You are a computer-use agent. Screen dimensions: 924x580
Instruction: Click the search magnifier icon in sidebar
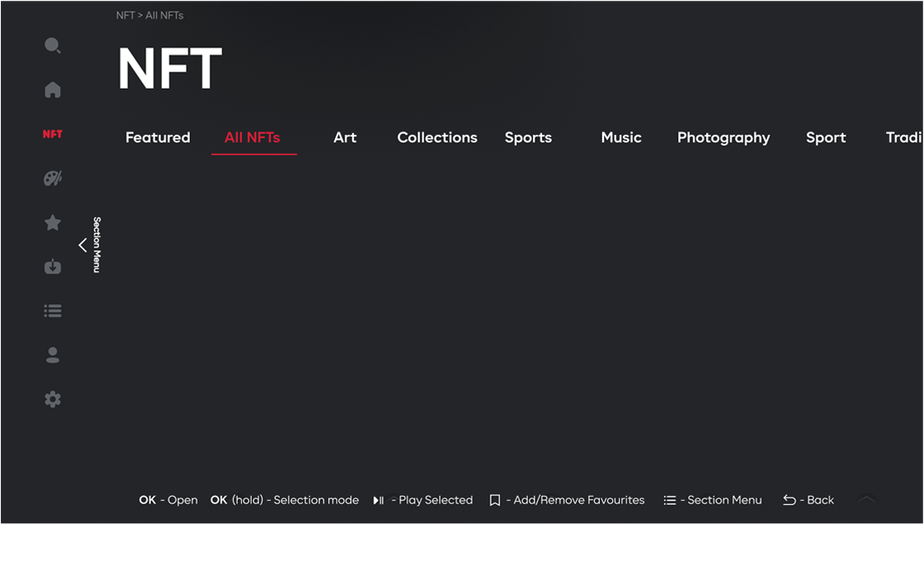pyautogui.click(x=53, y=46)
